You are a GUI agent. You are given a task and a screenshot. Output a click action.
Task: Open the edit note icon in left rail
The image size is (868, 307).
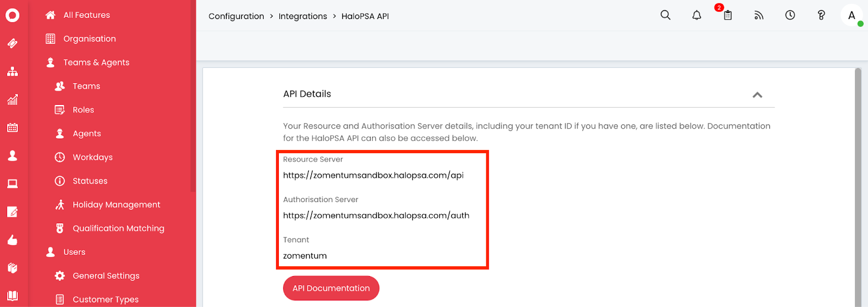pyautogui.click(x=12, y=212)
